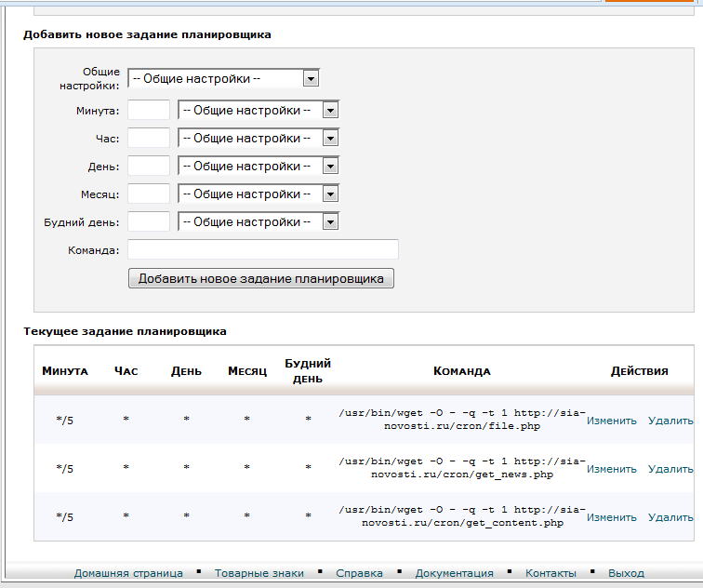
Task: Click the Выход footer link
Action: click(x=626, y=573)
